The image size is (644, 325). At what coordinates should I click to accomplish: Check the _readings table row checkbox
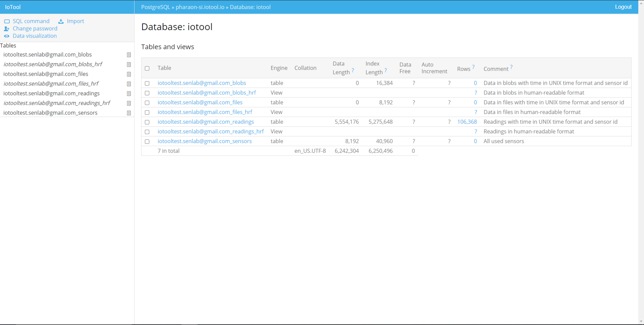[147, 122]
